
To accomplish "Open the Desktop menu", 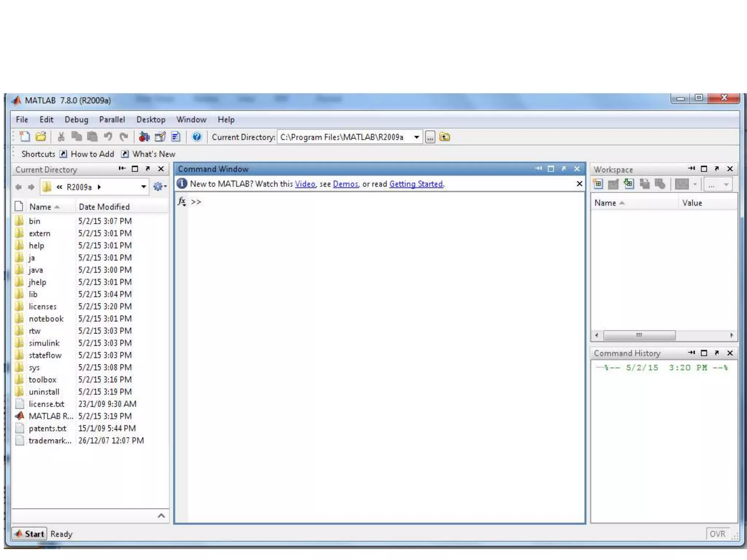I will pyautogui.click(x=151, y=120).
